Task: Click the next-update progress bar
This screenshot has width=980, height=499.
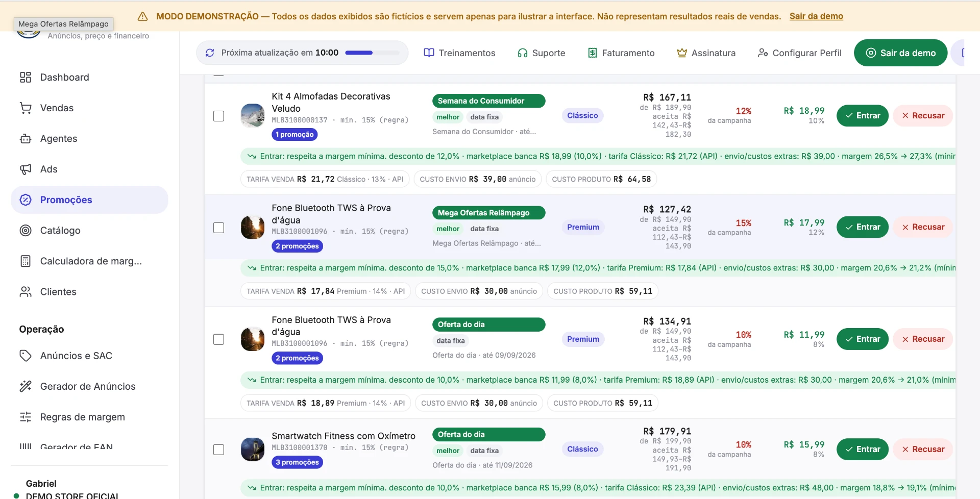Action: (372, 53)
